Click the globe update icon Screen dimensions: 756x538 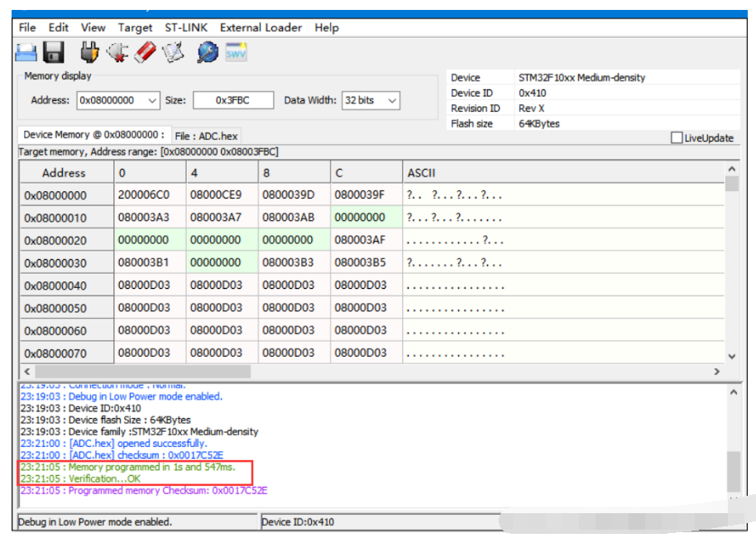208,52
